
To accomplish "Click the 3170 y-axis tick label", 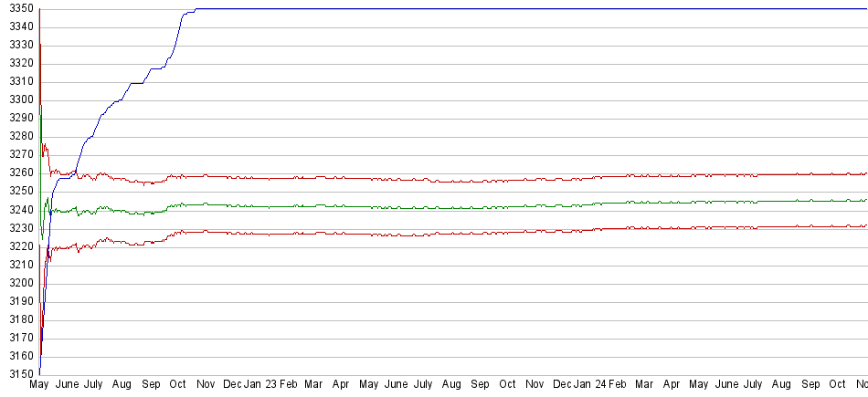I will pos(18,338).
